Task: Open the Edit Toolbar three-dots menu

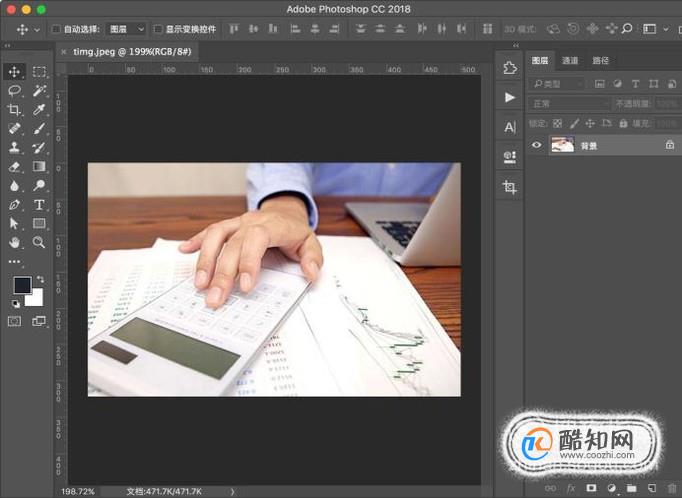Action: [x=14, y=261]
